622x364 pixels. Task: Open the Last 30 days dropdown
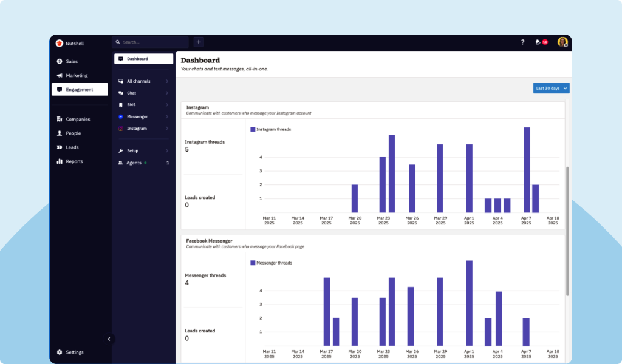pyautogui.click(x=550, y=87)
